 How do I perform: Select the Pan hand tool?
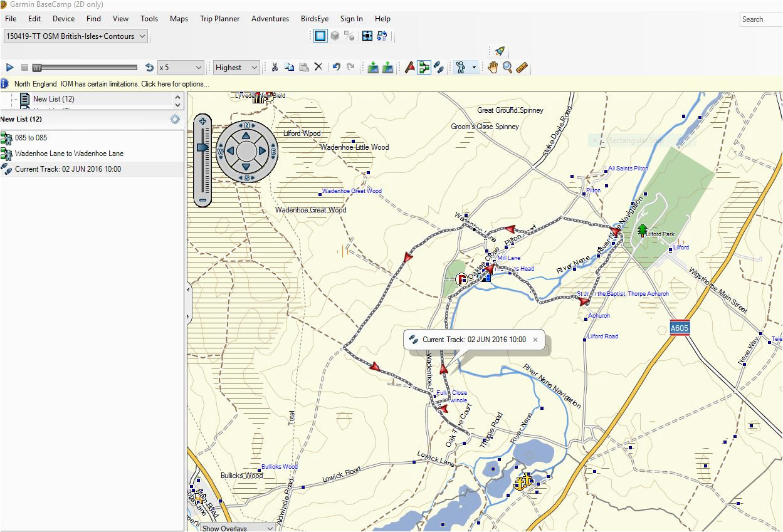pyautogui.click(x=493, y=67)
